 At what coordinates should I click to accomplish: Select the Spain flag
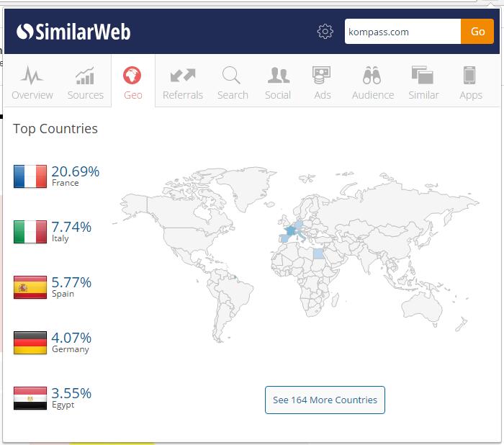coord(30,287)
